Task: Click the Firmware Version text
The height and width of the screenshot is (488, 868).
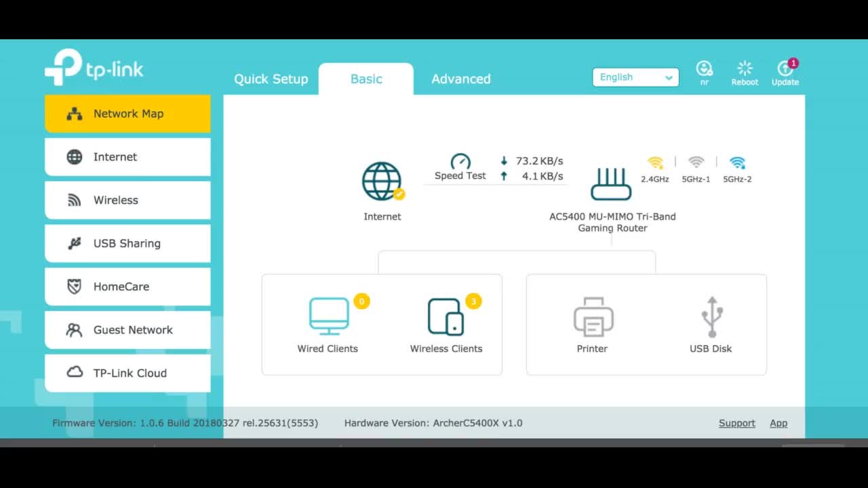Action: coord(185,423)
